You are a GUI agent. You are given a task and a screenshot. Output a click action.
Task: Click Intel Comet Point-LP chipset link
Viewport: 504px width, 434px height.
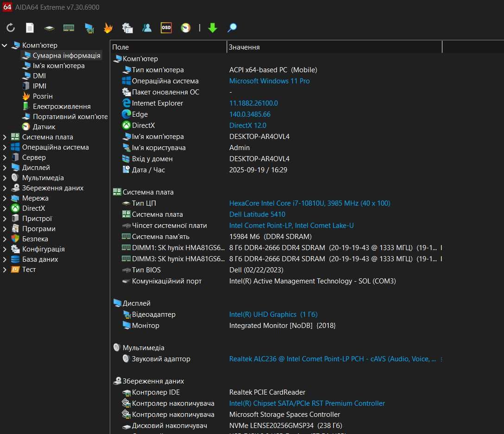pyautogui.click(x=291, y=226)
